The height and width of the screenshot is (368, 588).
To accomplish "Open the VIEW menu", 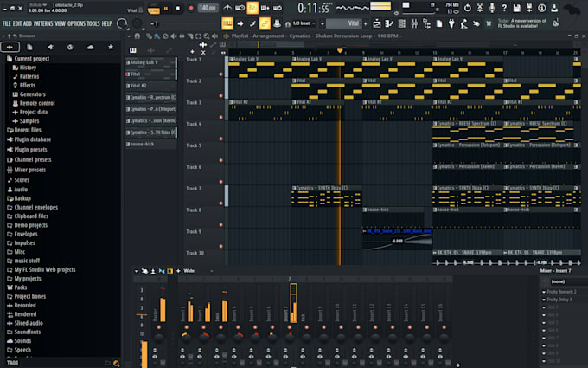I will coord(61,23).
